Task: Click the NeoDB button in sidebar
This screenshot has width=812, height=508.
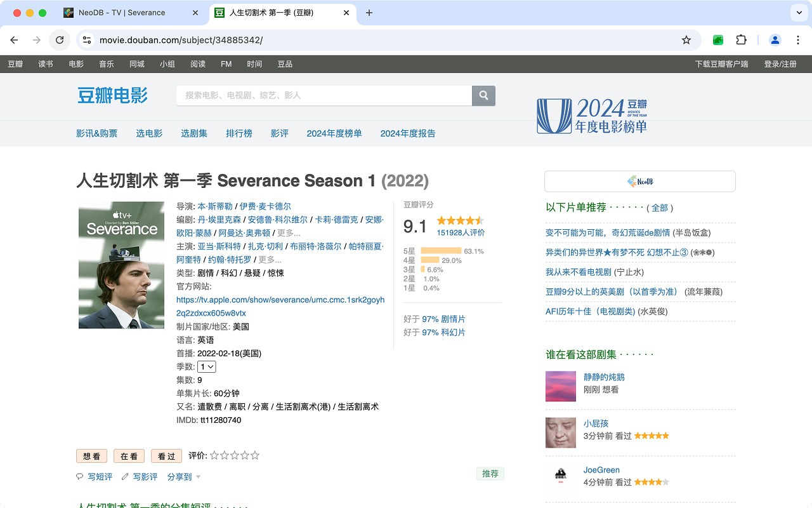Action: click(640, 182)
